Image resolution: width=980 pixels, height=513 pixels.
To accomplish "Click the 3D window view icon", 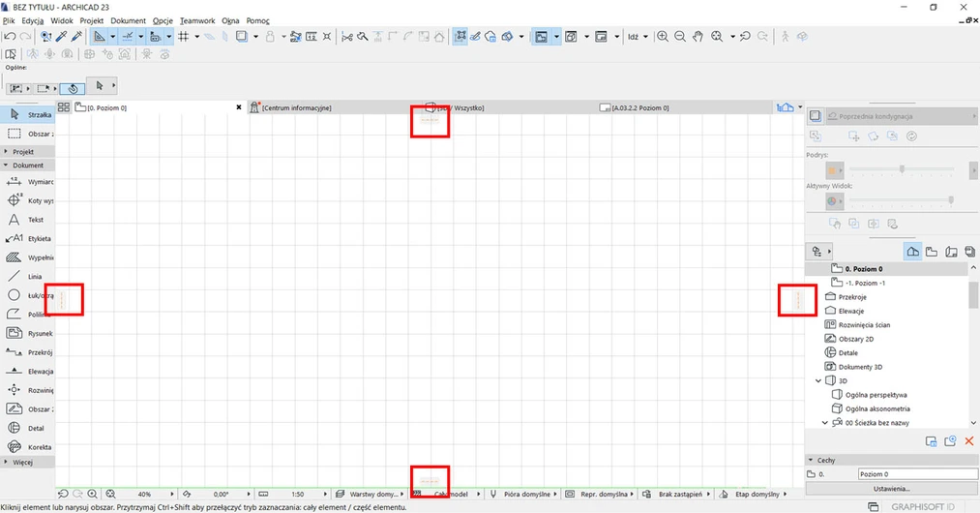I will [x=571, y=36].
